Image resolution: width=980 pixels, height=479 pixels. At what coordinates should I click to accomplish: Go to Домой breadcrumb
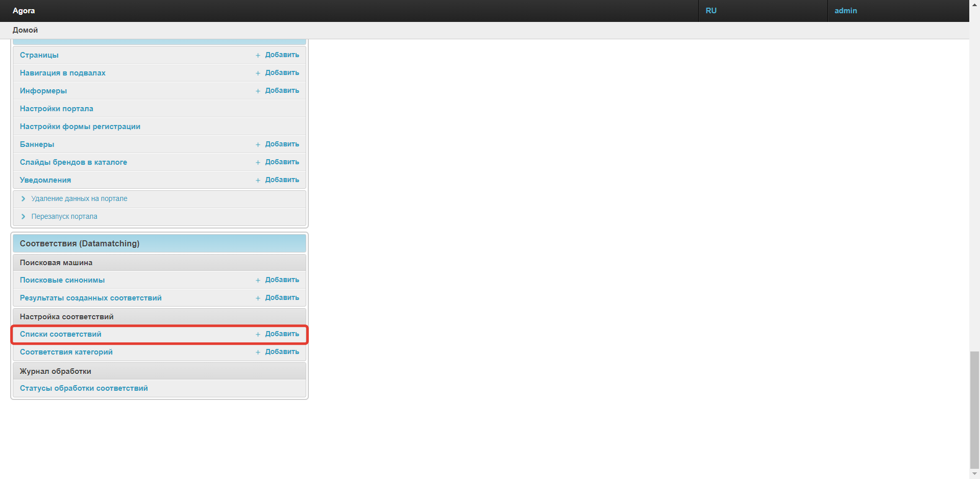[25, 30]
